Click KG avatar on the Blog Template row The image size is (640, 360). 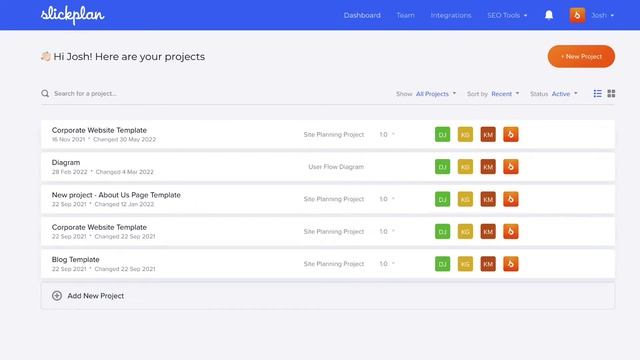tap(465, 264)
